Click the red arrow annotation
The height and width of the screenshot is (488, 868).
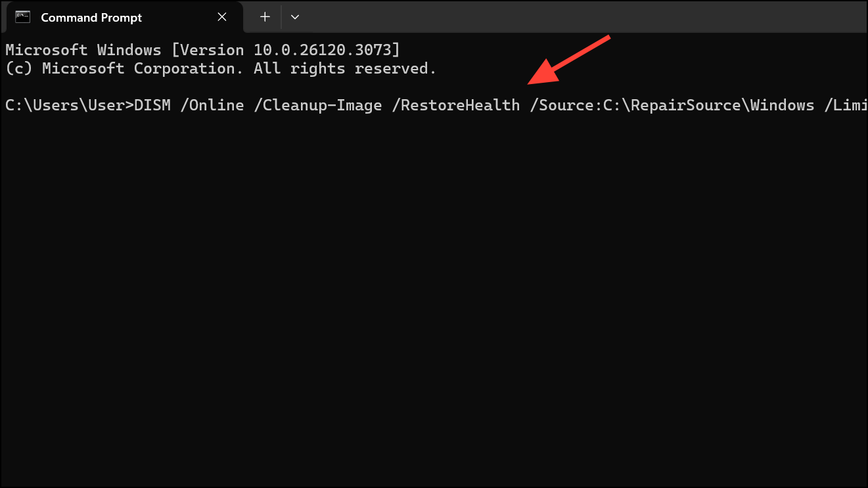(x=569, y=60)
